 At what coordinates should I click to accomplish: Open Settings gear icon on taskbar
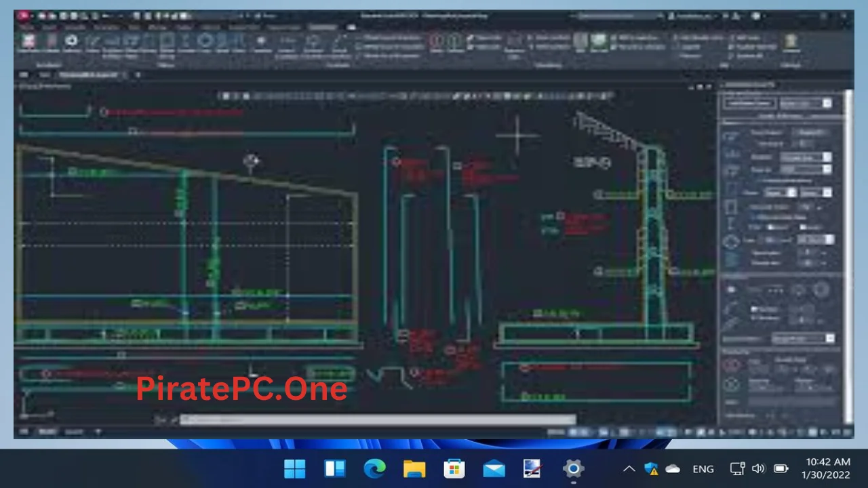[573, 468]
